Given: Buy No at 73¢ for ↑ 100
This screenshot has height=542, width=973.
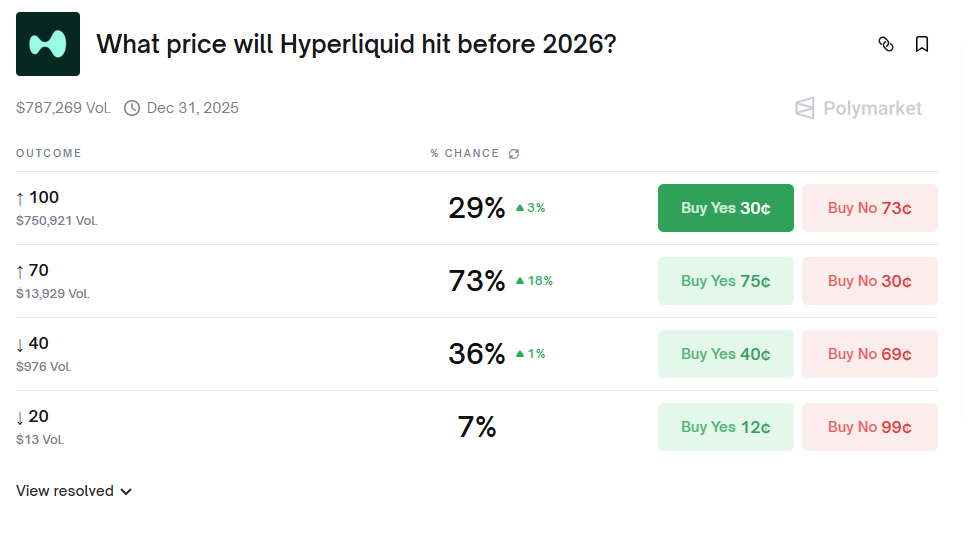Looking at the screenshot, I should tap(869, 208).
